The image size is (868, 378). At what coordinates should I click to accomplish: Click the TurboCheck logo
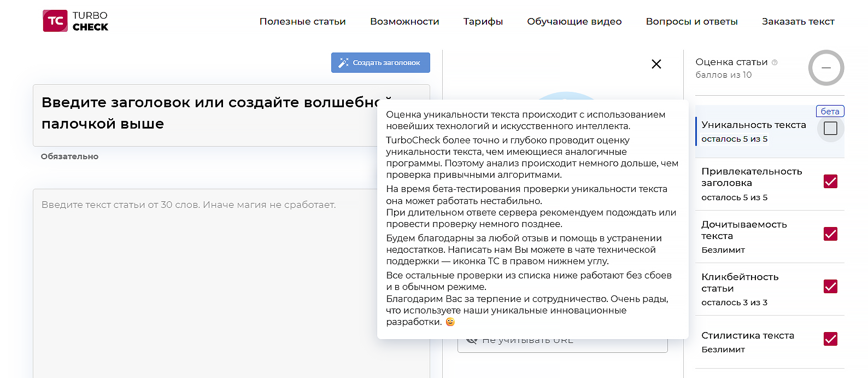75,21
